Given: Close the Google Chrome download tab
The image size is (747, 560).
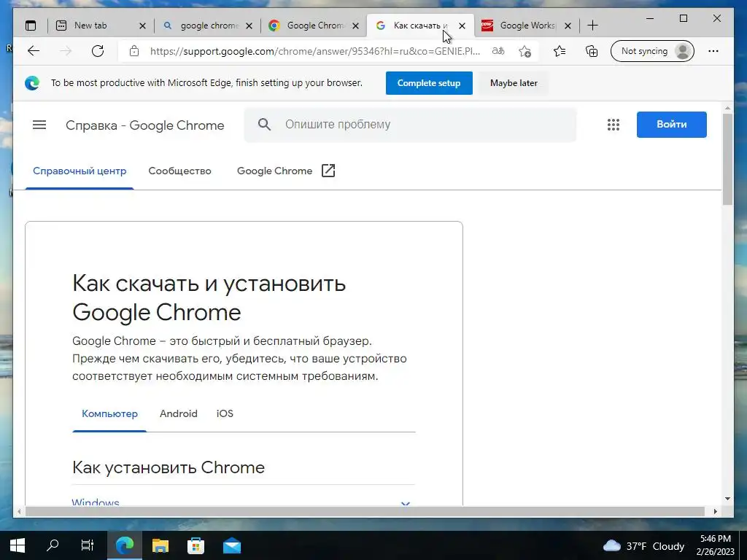Looking at the screenshot, I should 355,26.
